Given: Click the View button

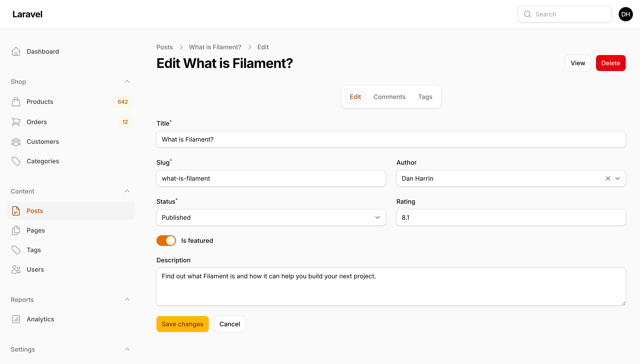Looking at the screenshot, I should click(578, 63).
